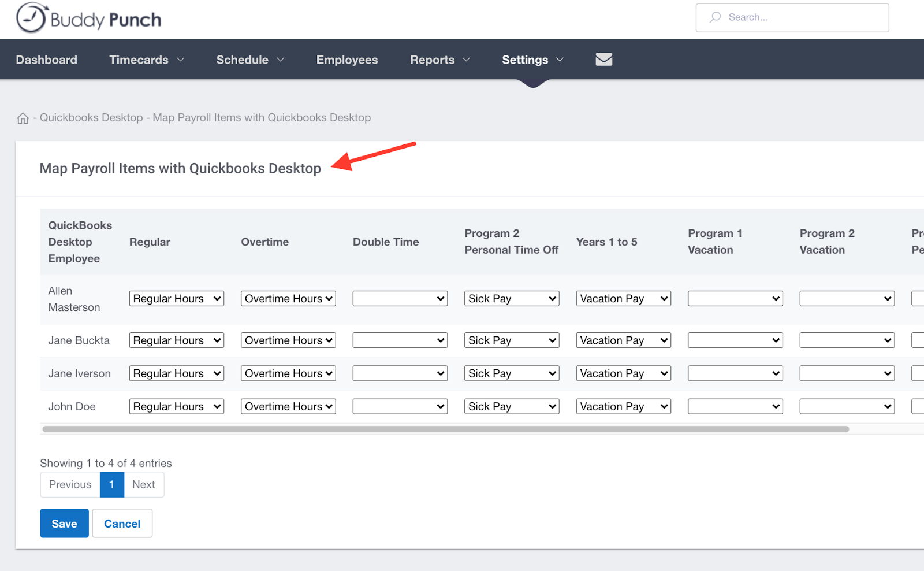
Task: Change Jane Iverson's Sick Pay mapping
Action: click(512, 373)
